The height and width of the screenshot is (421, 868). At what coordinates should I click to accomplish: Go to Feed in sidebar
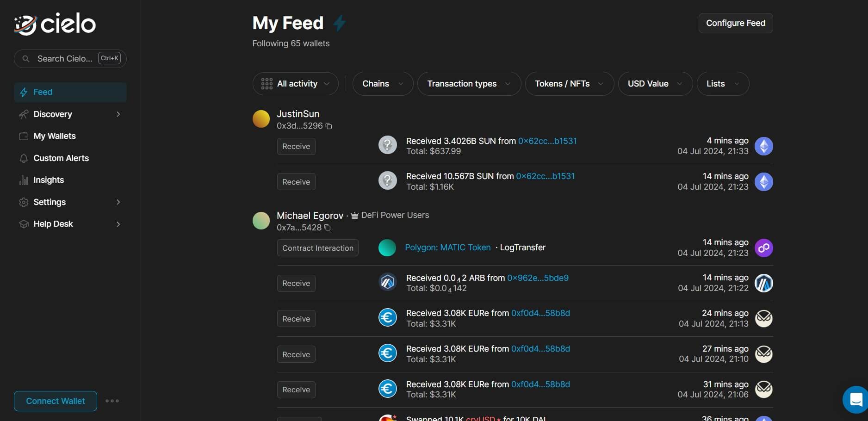point(70,92)
